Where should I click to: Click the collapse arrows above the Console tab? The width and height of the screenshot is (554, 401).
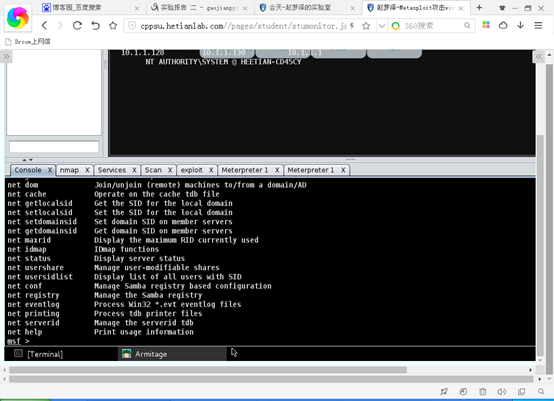[x=28, y=160]
